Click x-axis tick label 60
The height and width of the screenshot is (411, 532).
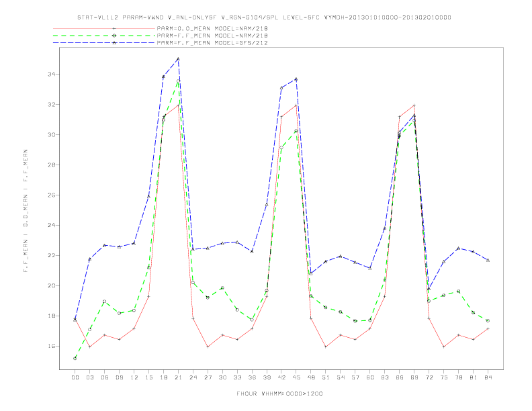click(x=370, y=377)
